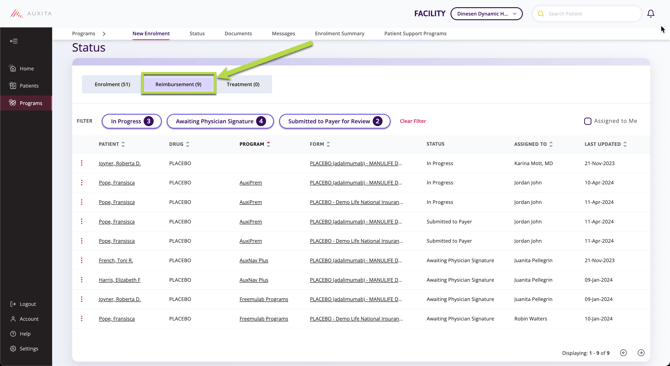Click the Logout label
670x366 pixels.
[28, 304]
